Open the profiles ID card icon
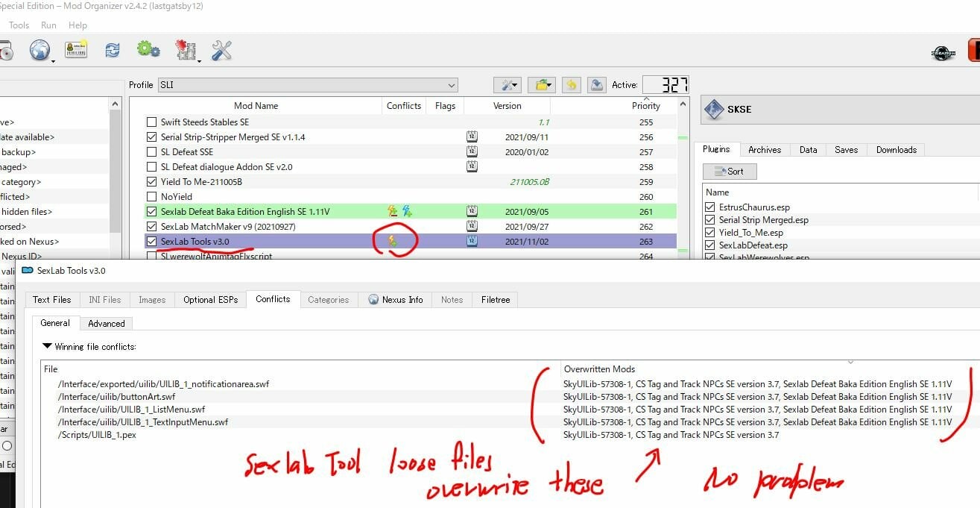 coord(76,50)
